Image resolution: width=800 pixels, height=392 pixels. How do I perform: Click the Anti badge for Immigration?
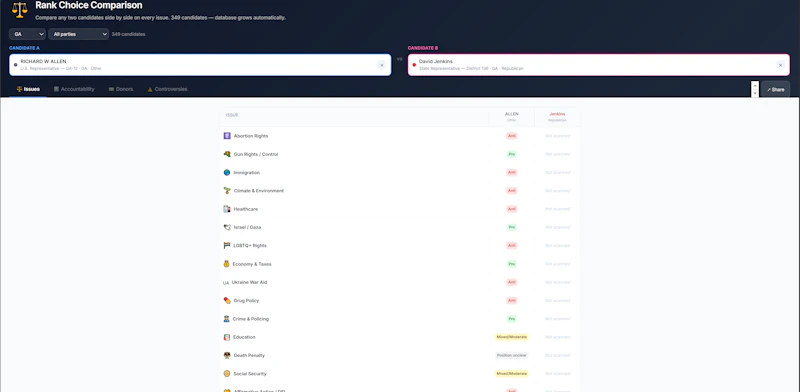pyautogui.click(x=512, y=173)
